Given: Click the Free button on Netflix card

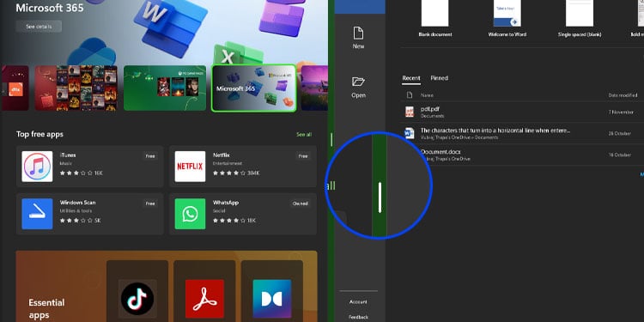Looking at the screenshot, I should point(303,156).
